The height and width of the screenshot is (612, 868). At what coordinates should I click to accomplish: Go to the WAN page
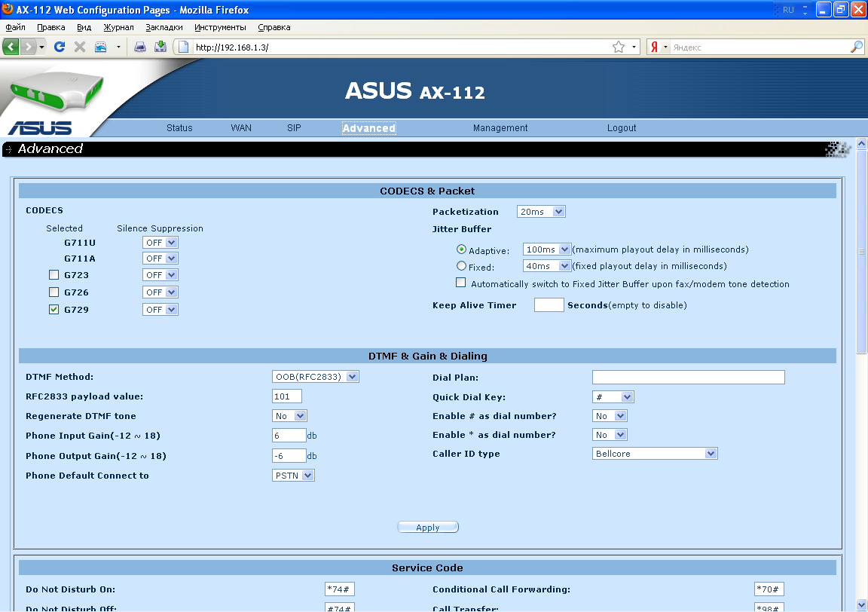pyautogui.click(x=241, y=128)
